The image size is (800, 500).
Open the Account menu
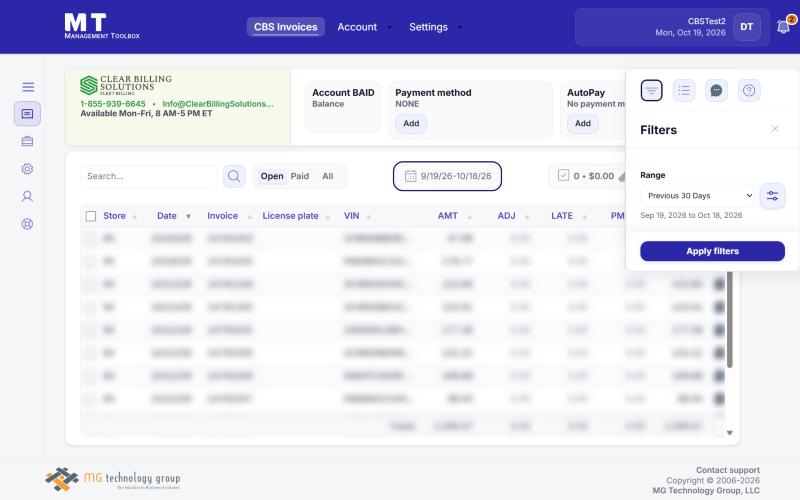tap(357, 27)
